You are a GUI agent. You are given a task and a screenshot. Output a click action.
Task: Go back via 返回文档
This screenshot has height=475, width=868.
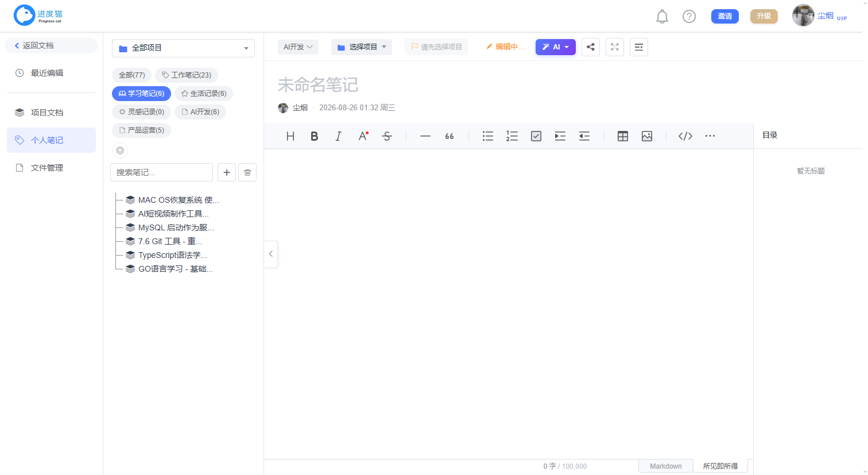click(52, 45)
